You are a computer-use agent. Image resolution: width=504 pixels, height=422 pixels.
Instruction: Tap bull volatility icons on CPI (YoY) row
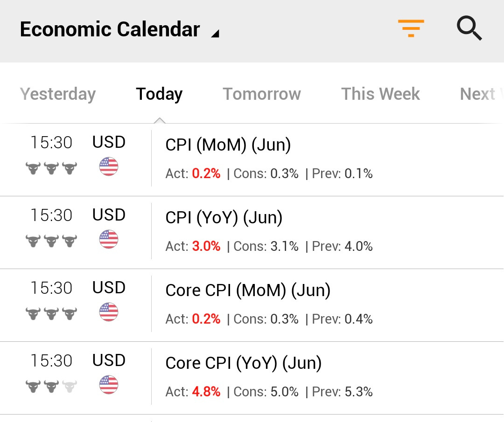click(51, 241)
